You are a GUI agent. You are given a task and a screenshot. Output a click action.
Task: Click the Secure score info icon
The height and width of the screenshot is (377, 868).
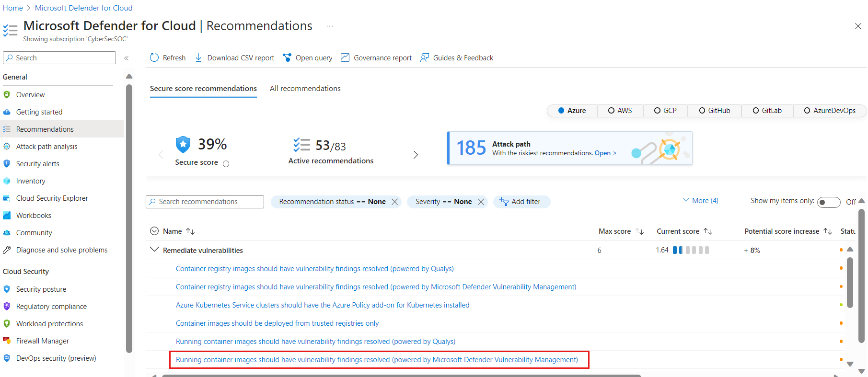(x=226, y=163)
